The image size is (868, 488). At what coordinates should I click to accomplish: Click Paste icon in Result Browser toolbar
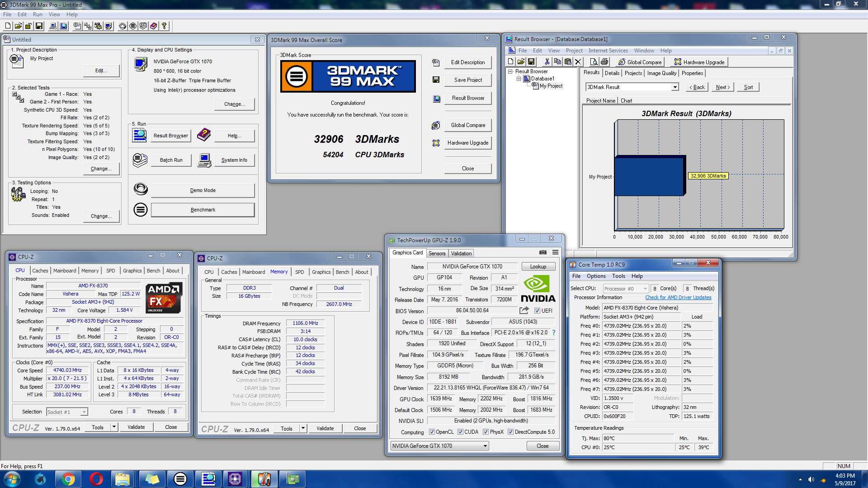point(568,62)
